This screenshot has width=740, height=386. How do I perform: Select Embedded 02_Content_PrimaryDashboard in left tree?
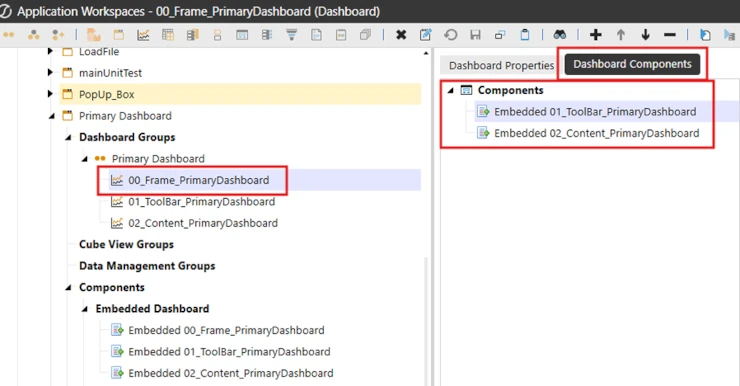(230, 373)
